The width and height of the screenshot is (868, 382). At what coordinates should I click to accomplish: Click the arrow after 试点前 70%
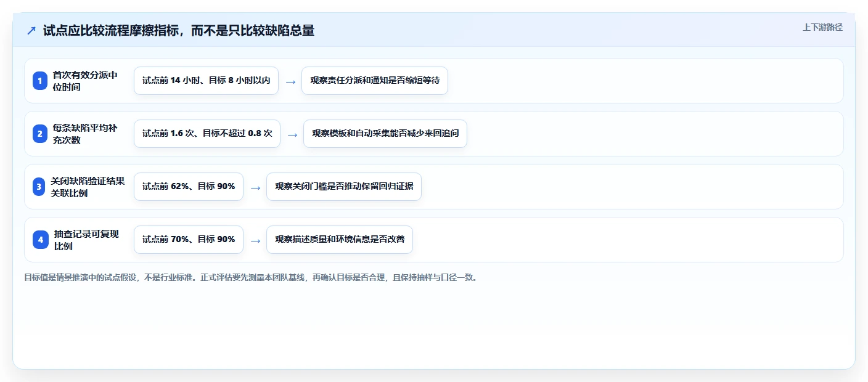255,240
